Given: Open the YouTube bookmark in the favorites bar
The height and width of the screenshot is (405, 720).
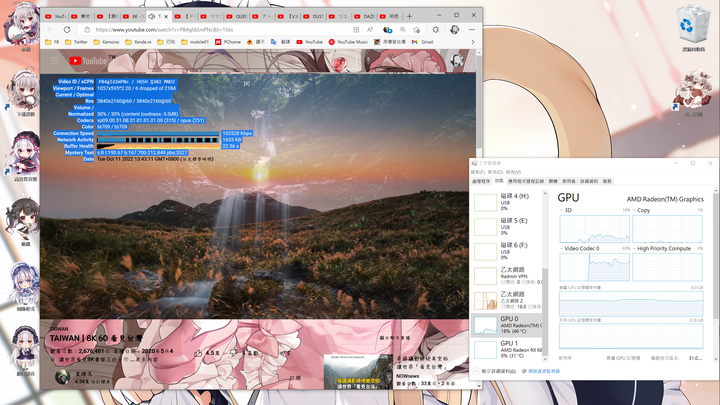Looking at the screenshot, I should pos(309,42).
